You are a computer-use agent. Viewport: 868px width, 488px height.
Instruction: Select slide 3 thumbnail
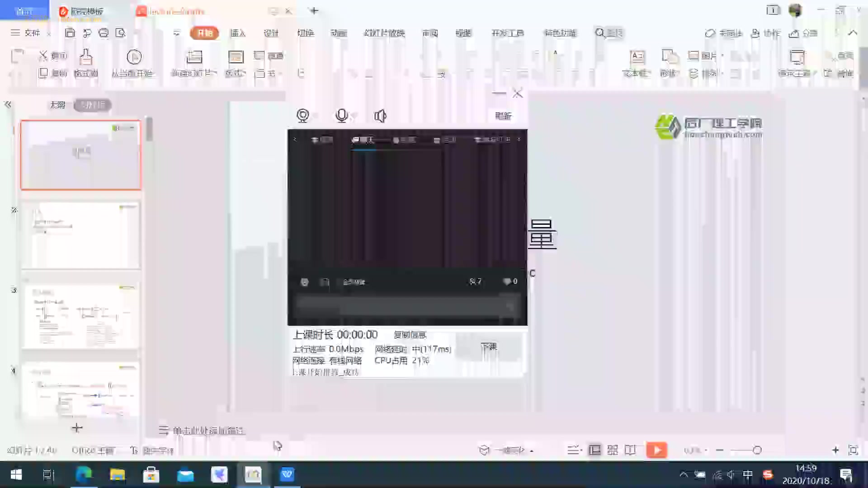coord(81,315)
